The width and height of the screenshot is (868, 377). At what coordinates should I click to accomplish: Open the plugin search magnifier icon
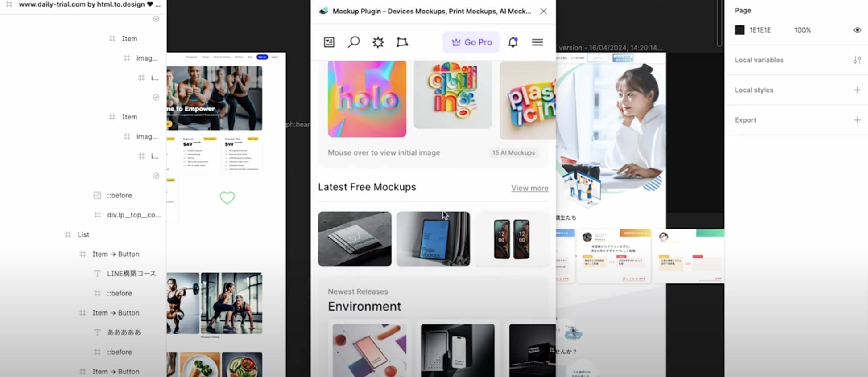point(354,42)
